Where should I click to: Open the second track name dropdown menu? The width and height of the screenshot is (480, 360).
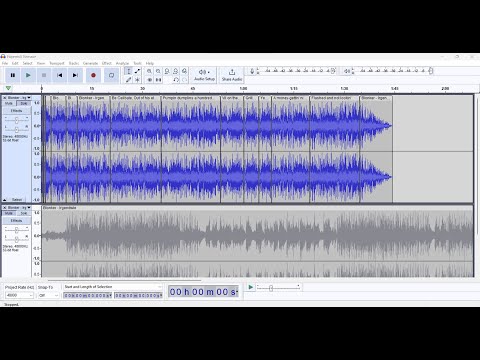tap(19, 208)
